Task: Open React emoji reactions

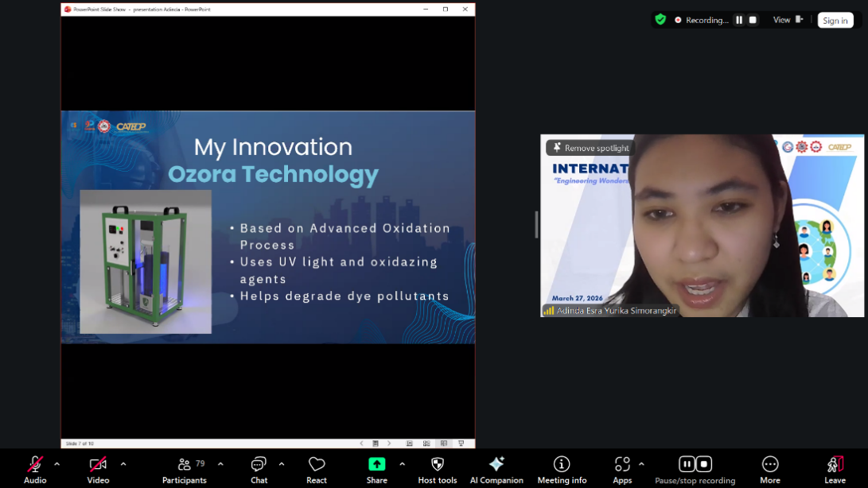Action: (317, 470)
